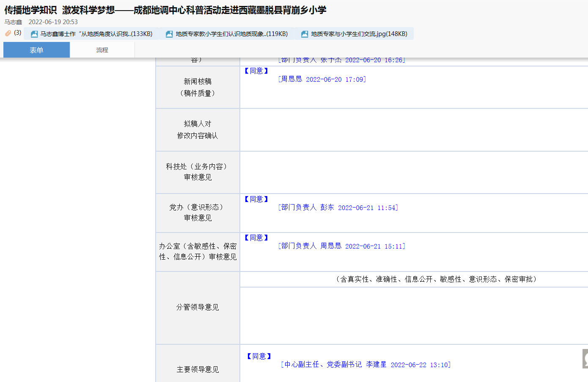This screenshot has height=382, width=588.
Task: Click empty 拟稿人对修改内容确认 field
Action: [x=413, y=130]
